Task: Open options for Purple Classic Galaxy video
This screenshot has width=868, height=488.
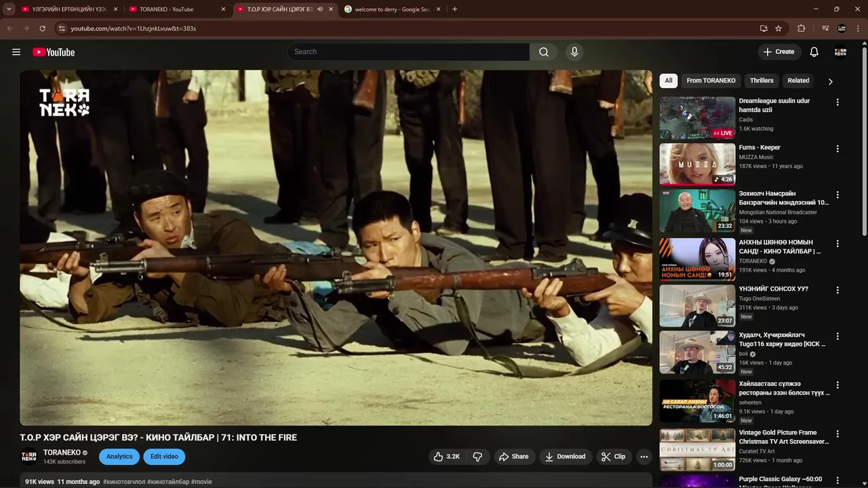Action: (x=837, y=480)
